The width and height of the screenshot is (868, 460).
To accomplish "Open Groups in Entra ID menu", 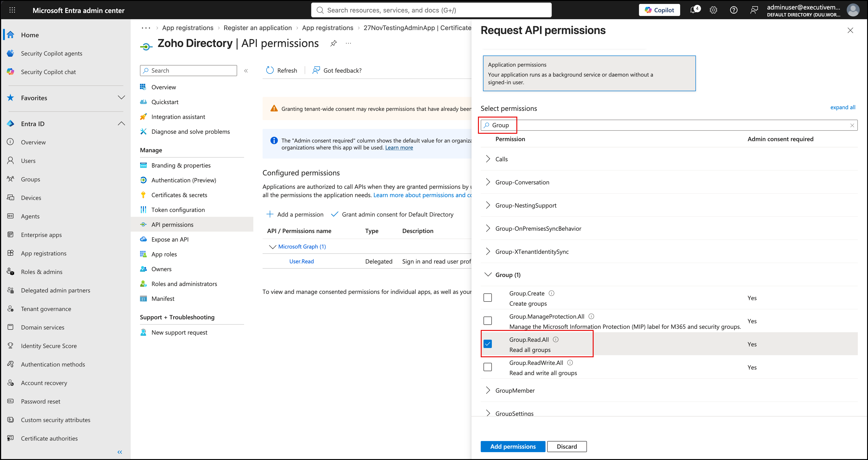I will click(x=30, y=179).
